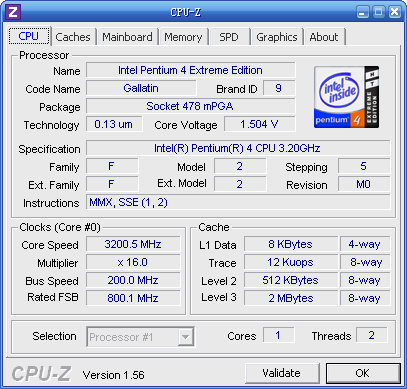Select the CPU tab

[29, 36]
